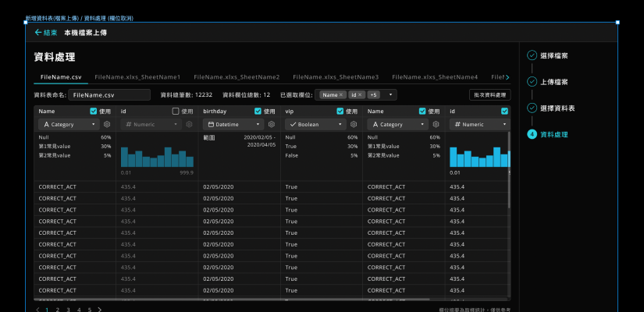This screenshot has height=312, width=644.
Task: Click the 上傳檔案 step check icon
Action: coord(532,82)
